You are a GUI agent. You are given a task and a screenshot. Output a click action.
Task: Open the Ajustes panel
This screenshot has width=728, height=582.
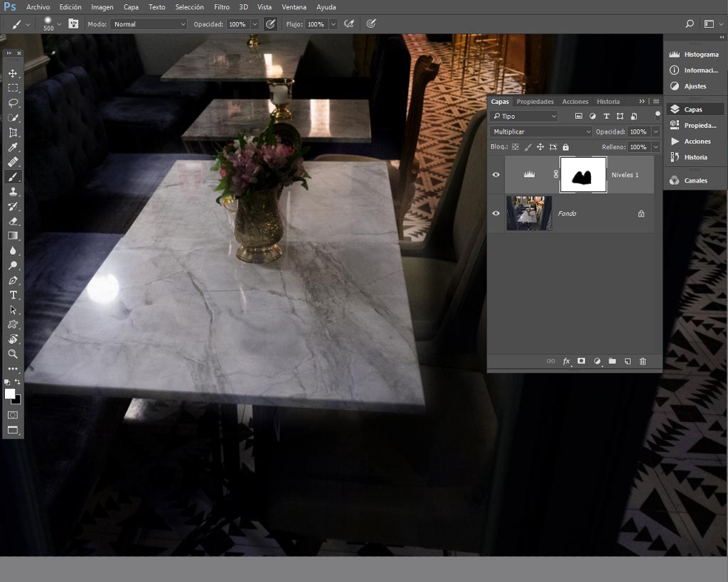(695, 86)
